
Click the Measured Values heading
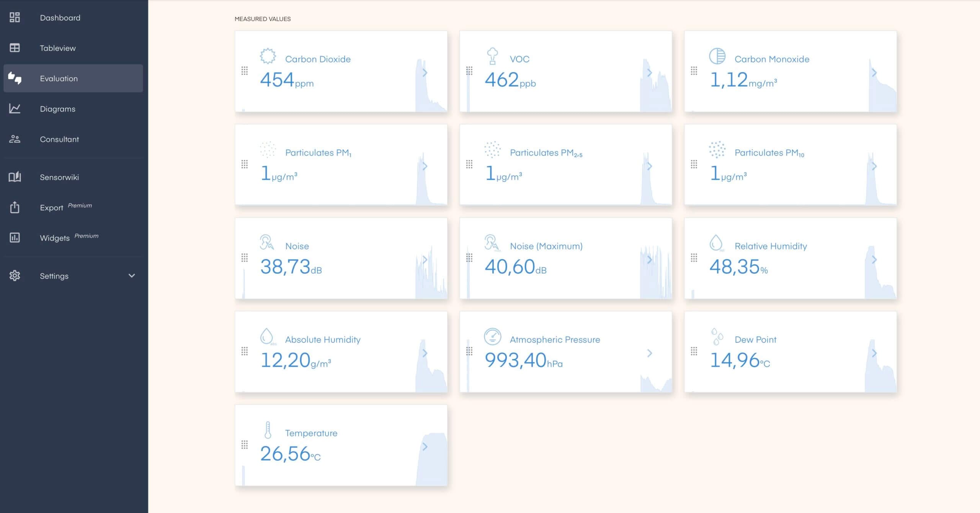point(263,19)
